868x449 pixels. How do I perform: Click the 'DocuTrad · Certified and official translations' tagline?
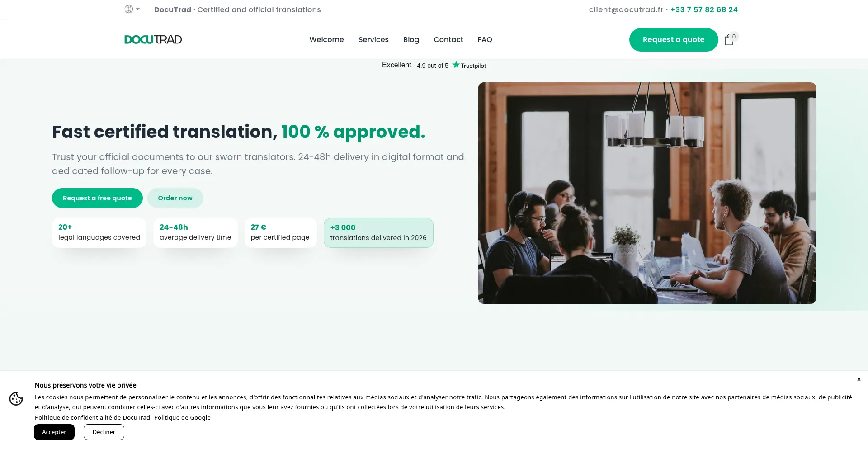pos(237,9)
